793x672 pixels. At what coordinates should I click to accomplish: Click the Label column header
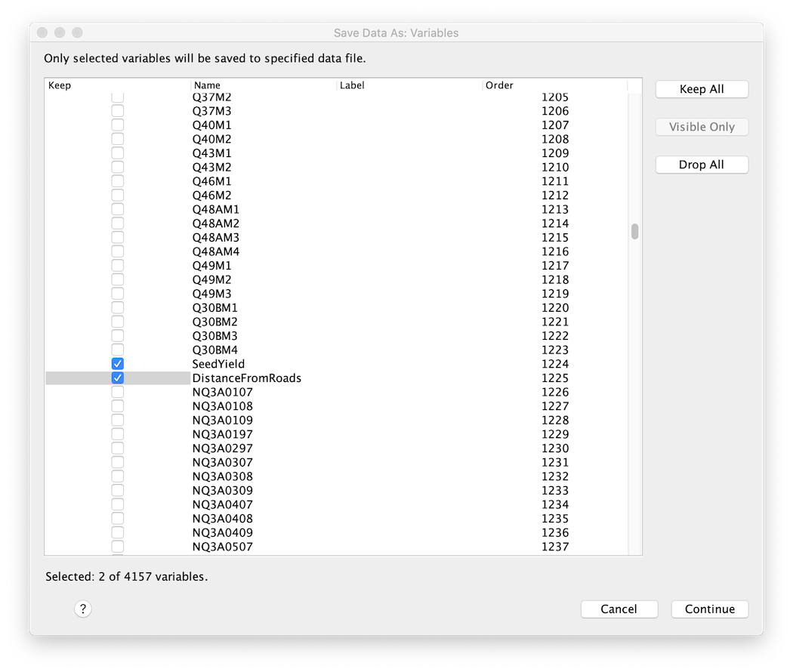[x=409, y=85]
